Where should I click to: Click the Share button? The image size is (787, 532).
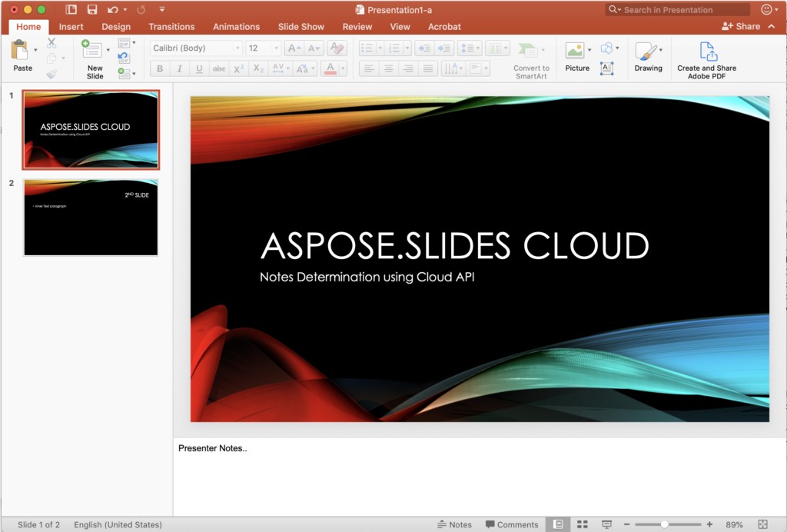tap(741, 26)
